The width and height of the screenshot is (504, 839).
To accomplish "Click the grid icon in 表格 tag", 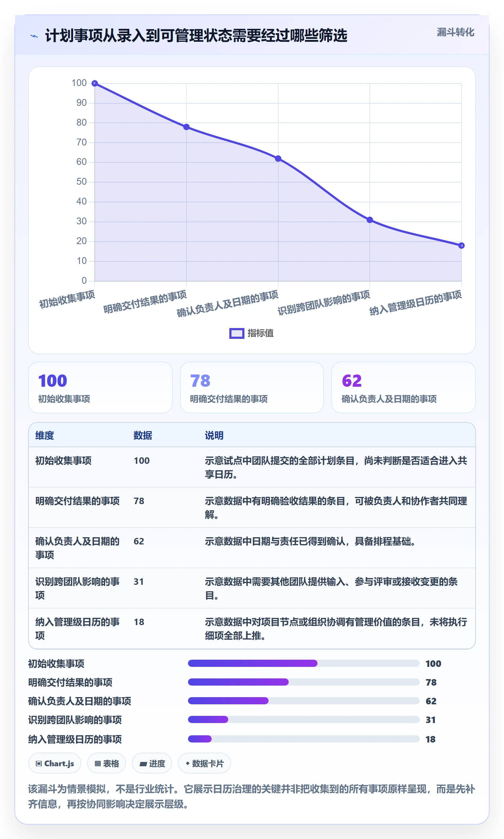I will 98,764.
